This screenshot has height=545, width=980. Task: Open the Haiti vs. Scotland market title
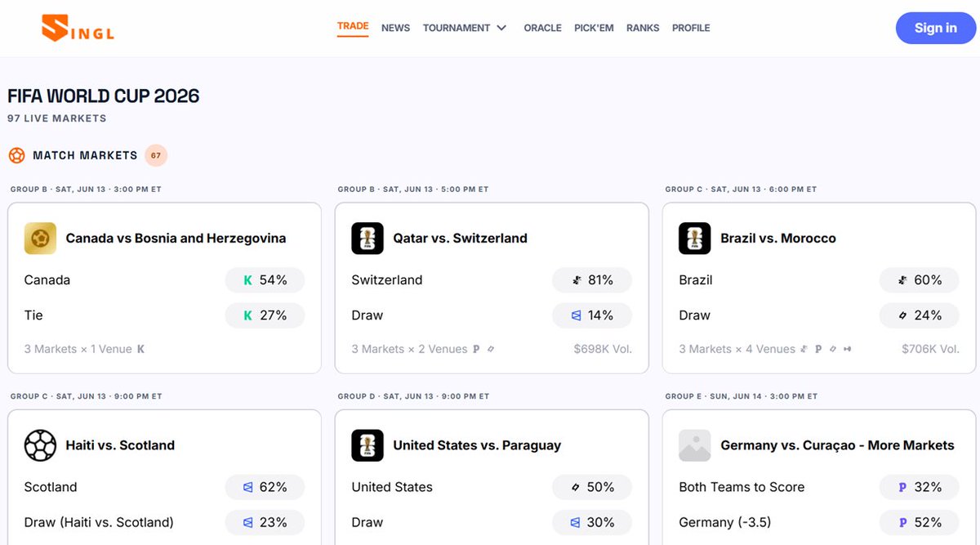(x=120, y=445)
